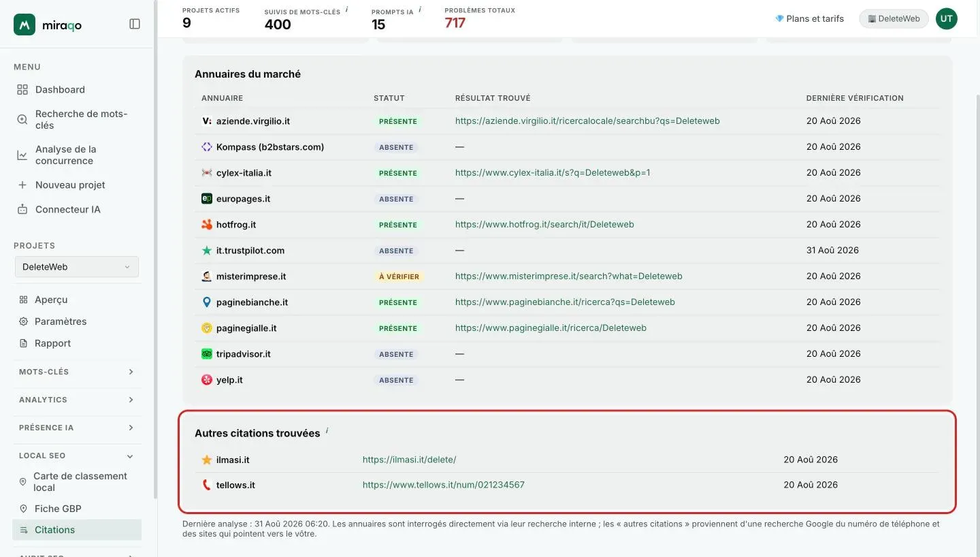Open the hotfrog.it search result link
980x557 pixels.
tap(544, 225)
